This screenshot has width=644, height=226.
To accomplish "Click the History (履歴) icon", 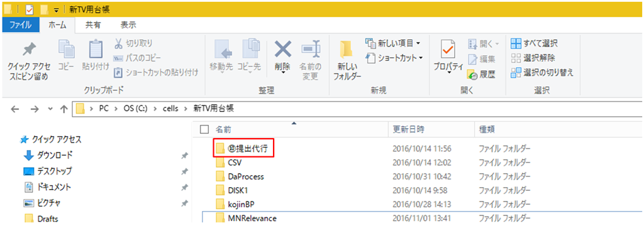I will [472, 74].
